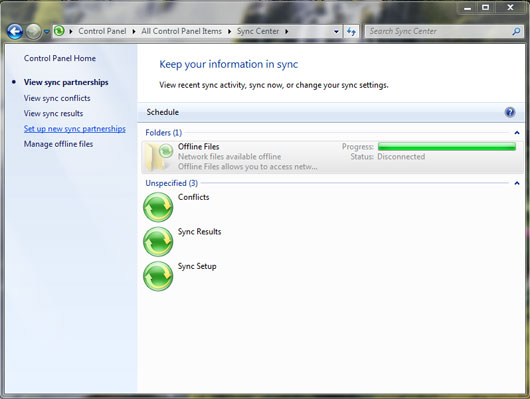530x399 pixels.
Task: Click the Unspecified (3) group header
Action: [x=171, y=183]
